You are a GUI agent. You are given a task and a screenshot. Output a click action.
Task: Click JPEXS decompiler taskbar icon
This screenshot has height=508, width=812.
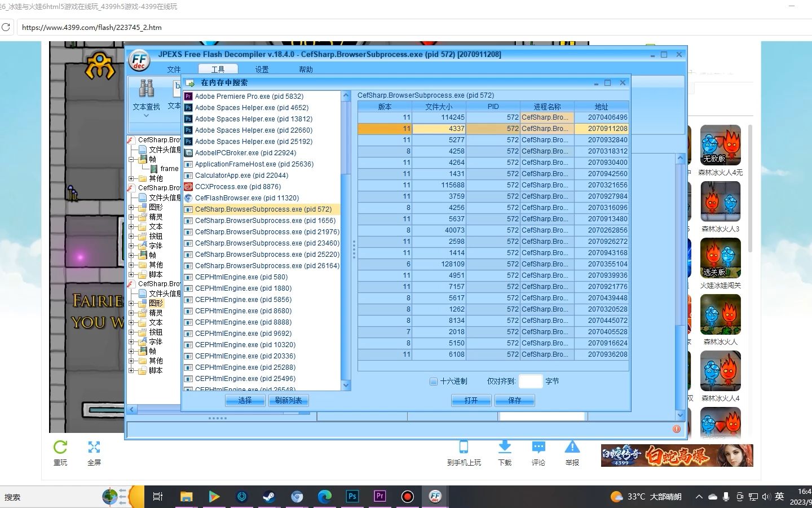click(435, 497)
